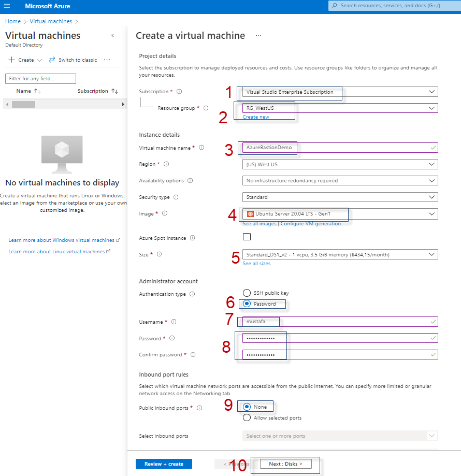
Task: Collapse the Virtual machines panel
Action: 112,36
